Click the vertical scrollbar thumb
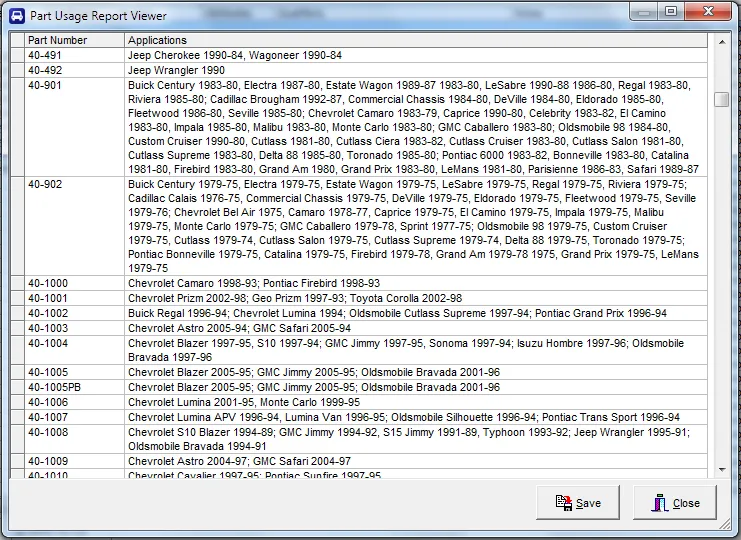This screenshot has width=741, height=540. (x=721, y=99)
